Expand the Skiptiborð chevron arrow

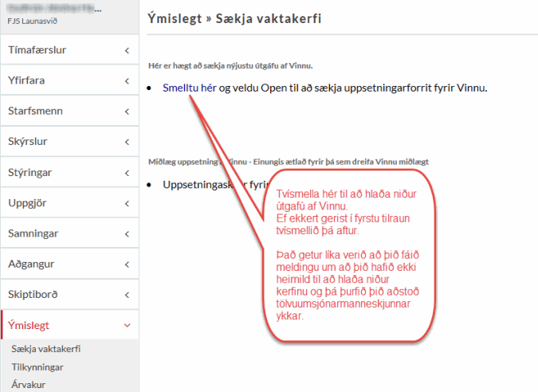pos(127,296)
